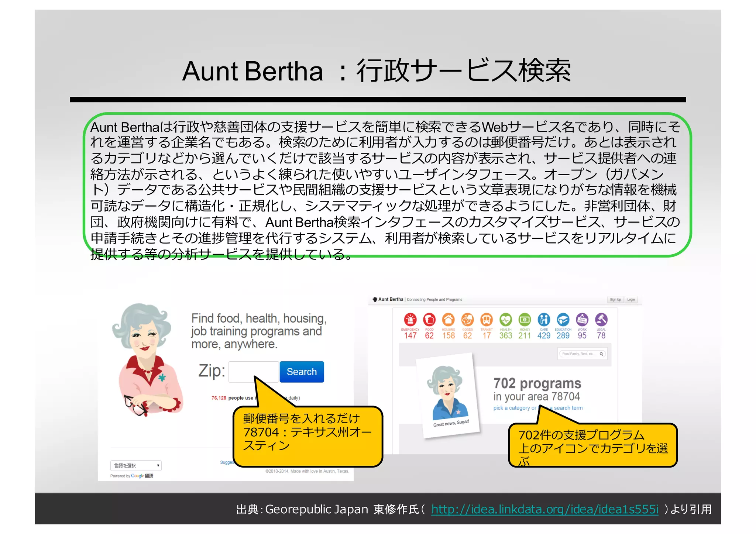Screen dimensions: 756x534
Task: Open the Health heart icon
Action: pyautogui.click(x=506, y=320)
